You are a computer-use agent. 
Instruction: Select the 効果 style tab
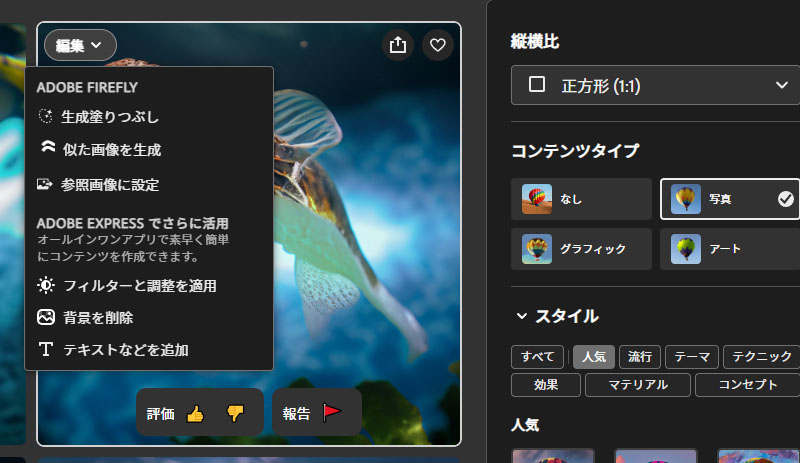tap(546, 385)
